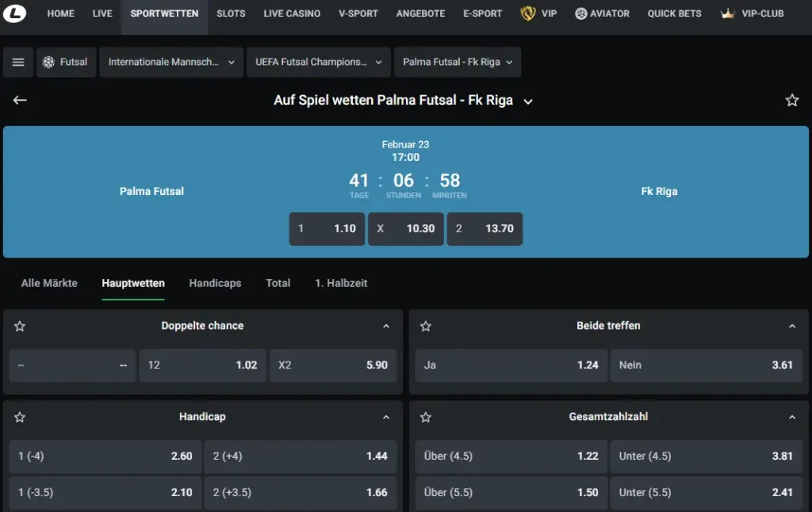
Task: Open the hamburger menu button
Action: pos(18,62)
